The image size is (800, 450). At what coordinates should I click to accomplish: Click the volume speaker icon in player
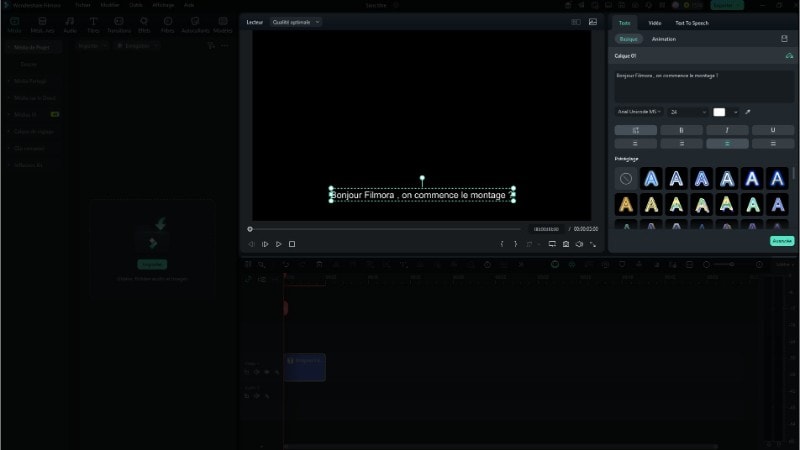click(579, 244)
